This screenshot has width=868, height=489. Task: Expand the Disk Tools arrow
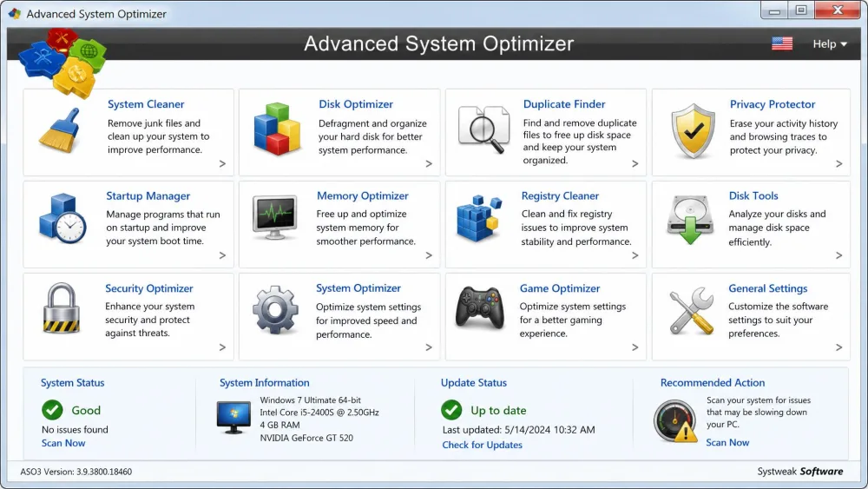[839, 255]
